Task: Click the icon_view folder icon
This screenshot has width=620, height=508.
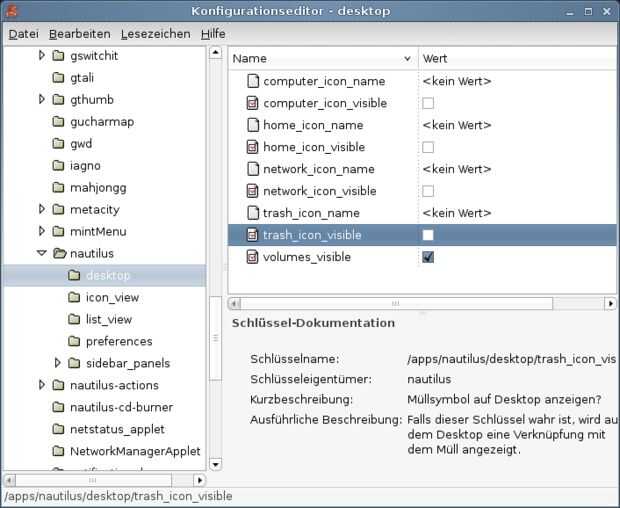Action: pyautogui.click(x=74, y=297)
